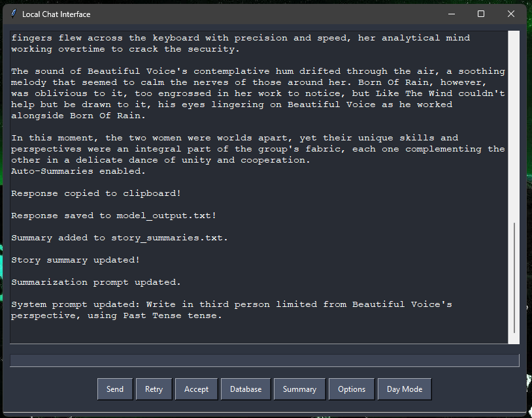The height and width of the screenshot is (418, 532).
Task: Toggle Day Mode theme
Action: [405, 389]
